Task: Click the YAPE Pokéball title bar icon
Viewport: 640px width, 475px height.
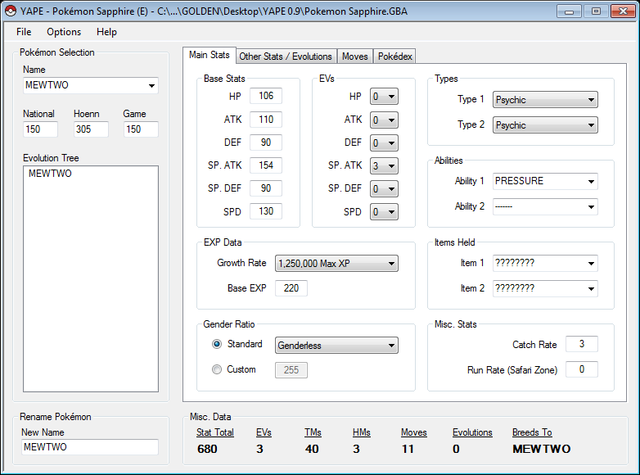Action: coord(11,11)
